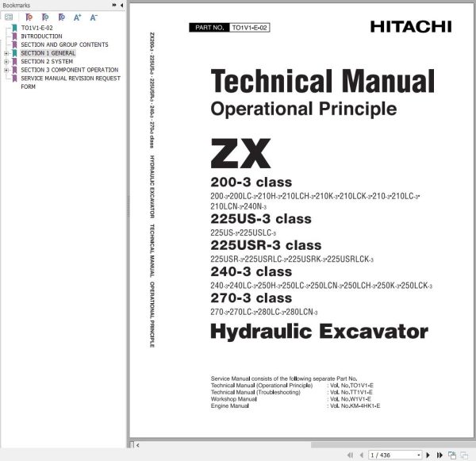Expand the SECTION 1 GENERAL bookmark
The height and width of the screenshot is (461, 476).
pos(6,53)
